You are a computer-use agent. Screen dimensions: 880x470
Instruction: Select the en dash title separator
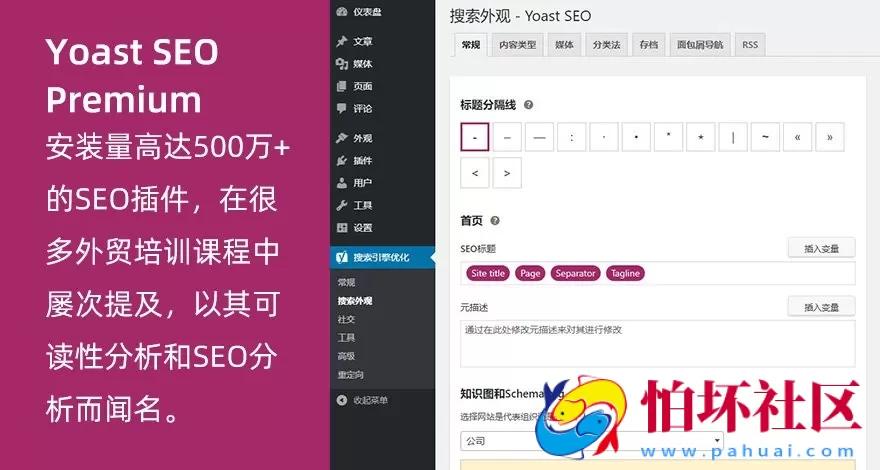[x=507, y=137]
